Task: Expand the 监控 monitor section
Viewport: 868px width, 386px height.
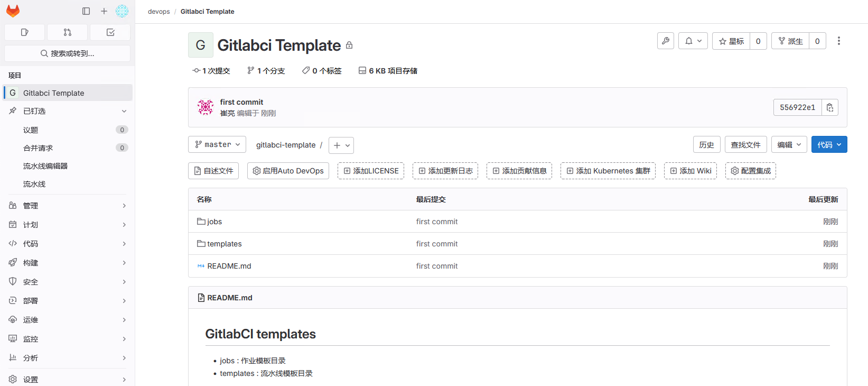Action: (68, 339)
